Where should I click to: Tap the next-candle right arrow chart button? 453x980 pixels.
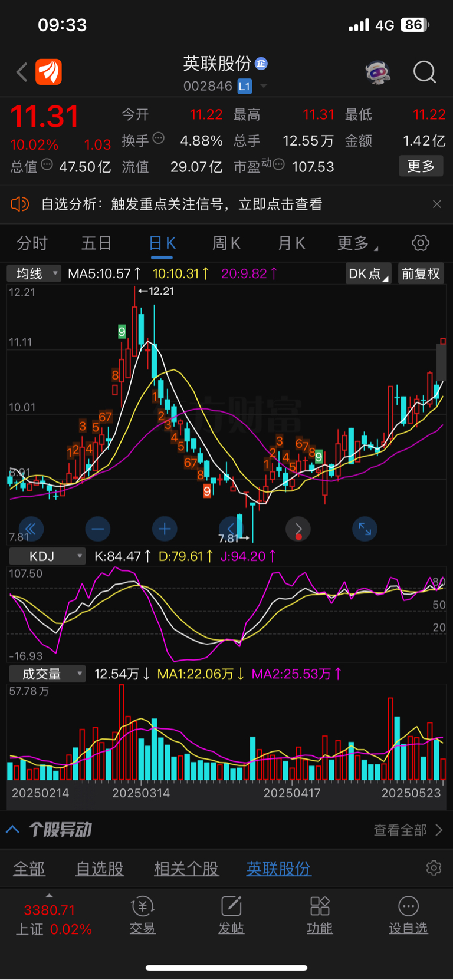(x=298, y=529)
